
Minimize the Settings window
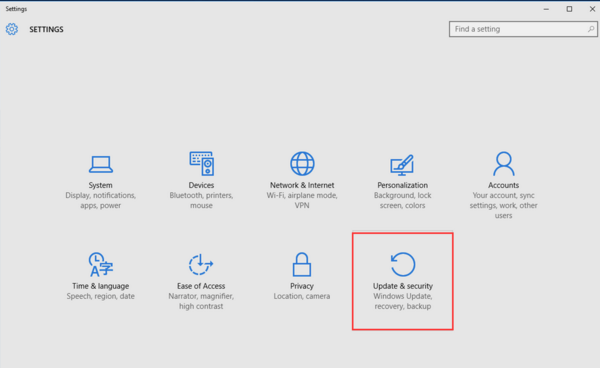[546, 9]
